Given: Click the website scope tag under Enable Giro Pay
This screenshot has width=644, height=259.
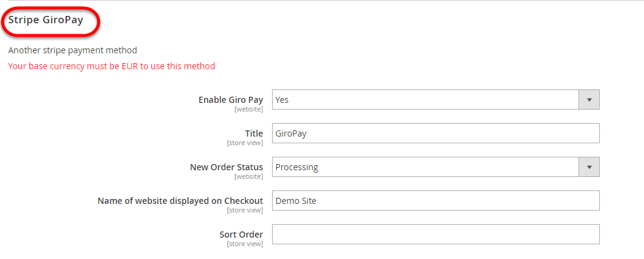Looking at the screenshot, I should [248, 110].
